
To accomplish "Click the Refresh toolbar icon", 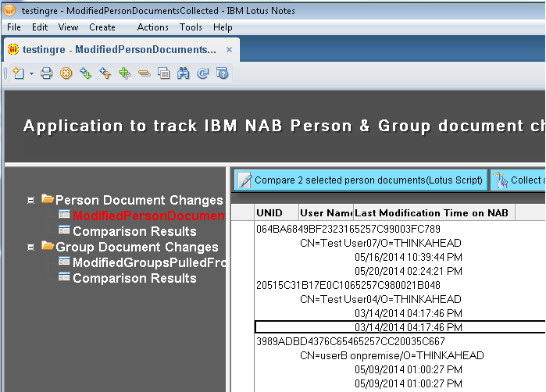I will tap(202, 73).
